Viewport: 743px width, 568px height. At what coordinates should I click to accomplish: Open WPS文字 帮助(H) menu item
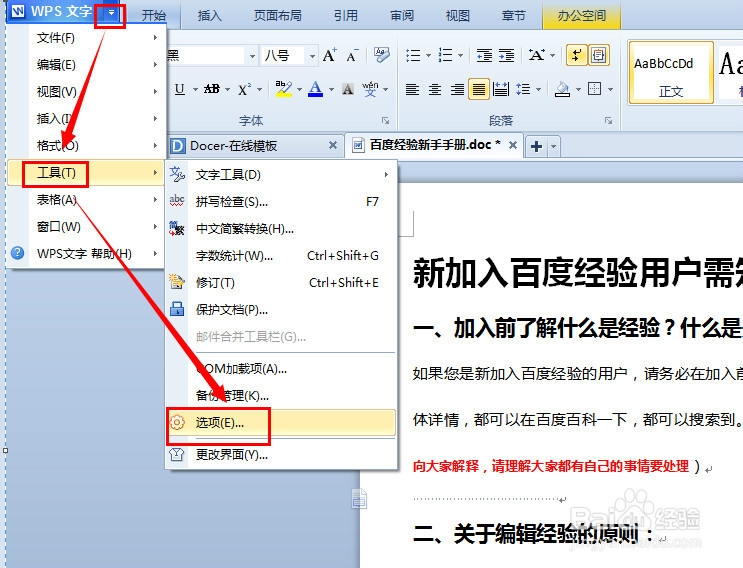tap(86, 253)
